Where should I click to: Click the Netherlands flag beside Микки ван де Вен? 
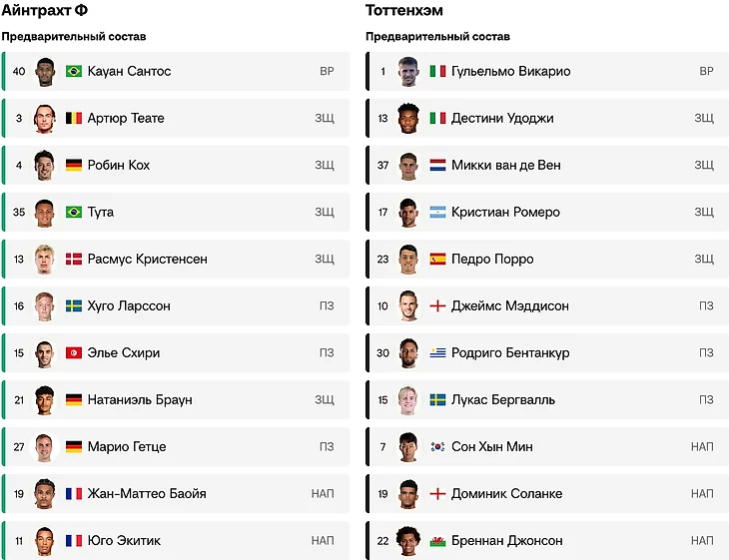click(437, 166)
